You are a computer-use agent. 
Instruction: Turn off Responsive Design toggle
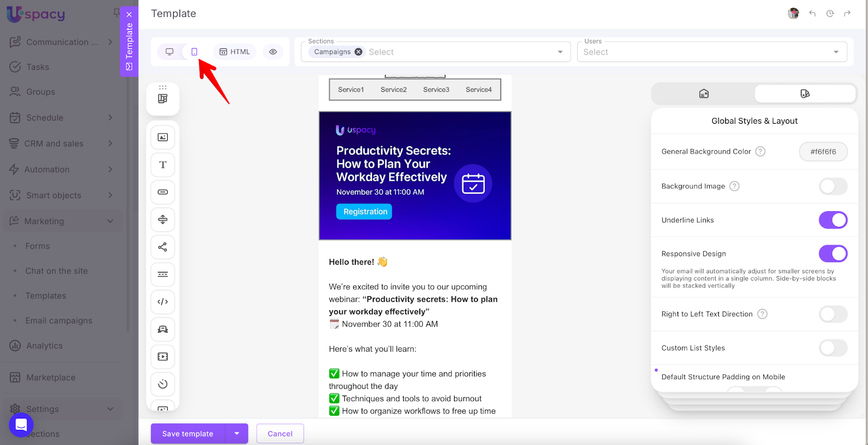833,253
